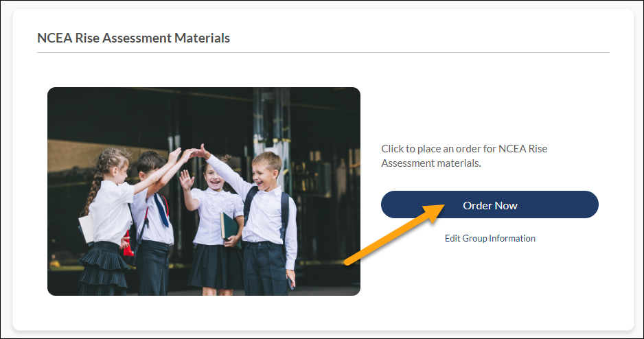The width and height of the screenshot is (644, 339).
Task: Click the Order Now button
Action: click(490, 204)
